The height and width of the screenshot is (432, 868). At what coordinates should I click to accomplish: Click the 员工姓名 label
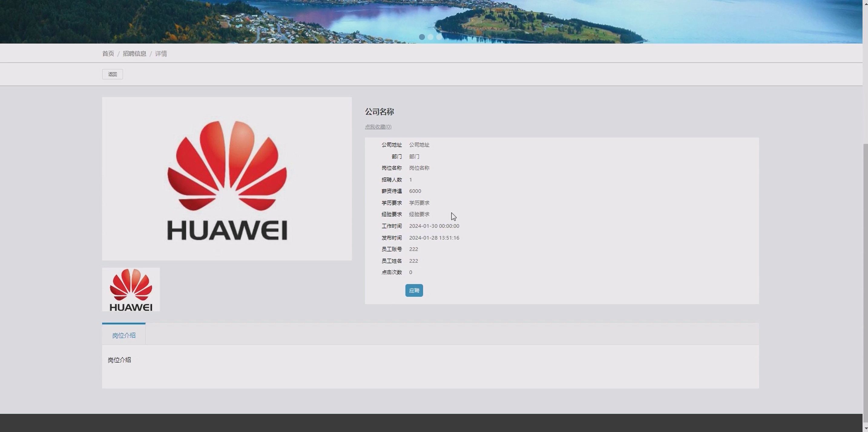[392, 260]
